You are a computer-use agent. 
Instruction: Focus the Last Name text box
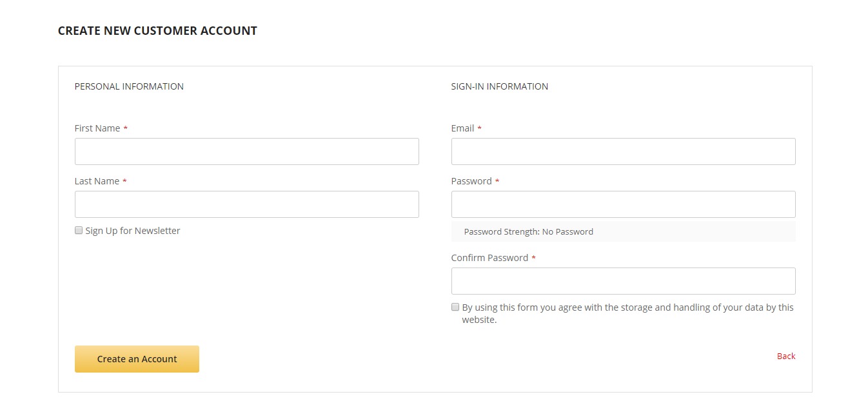click(x=246, y=204)
